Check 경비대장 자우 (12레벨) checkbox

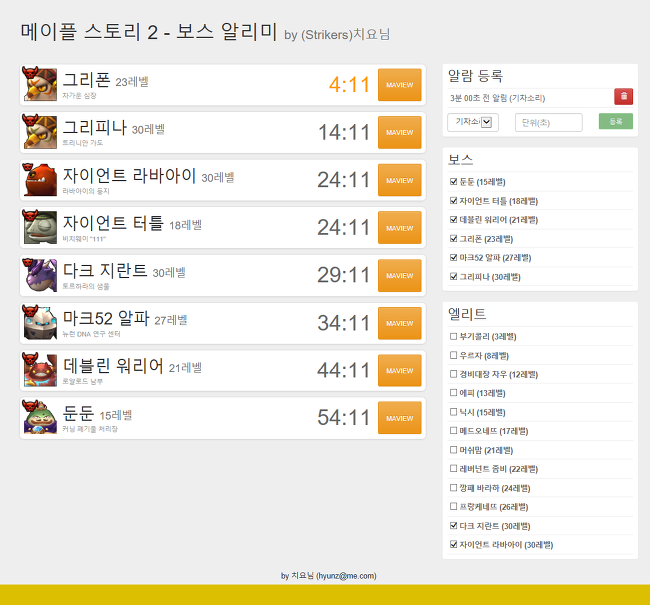click(453, 374)
